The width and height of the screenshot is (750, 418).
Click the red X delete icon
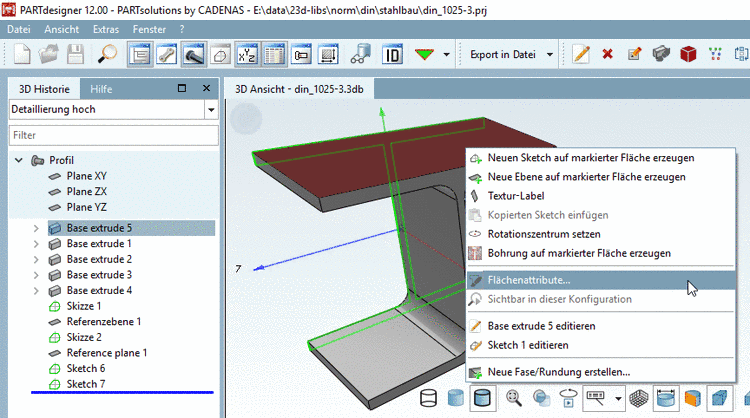click(607, 54)
